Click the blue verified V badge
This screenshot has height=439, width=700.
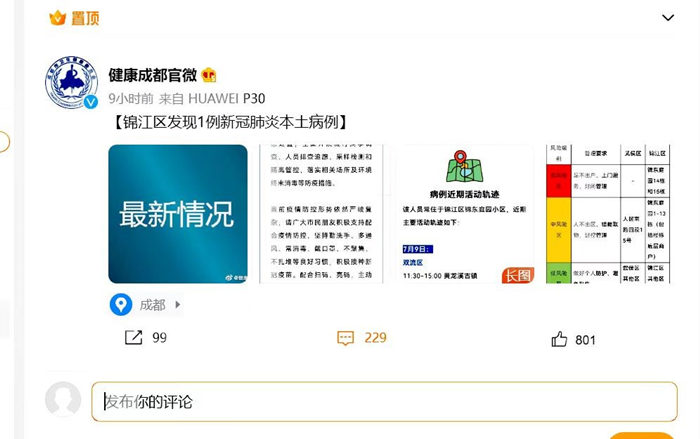pos(91,102)
